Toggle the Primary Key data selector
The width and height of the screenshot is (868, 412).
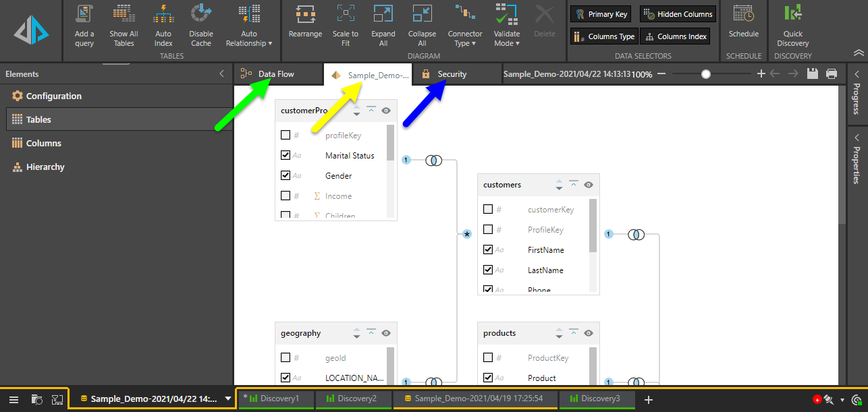pos(601,14)
